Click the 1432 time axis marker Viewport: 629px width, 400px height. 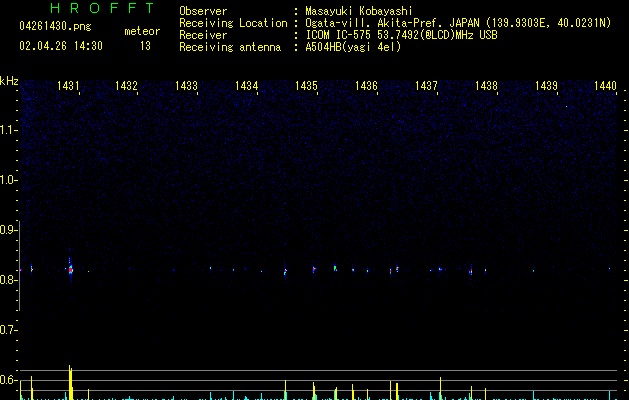point(126,86)
